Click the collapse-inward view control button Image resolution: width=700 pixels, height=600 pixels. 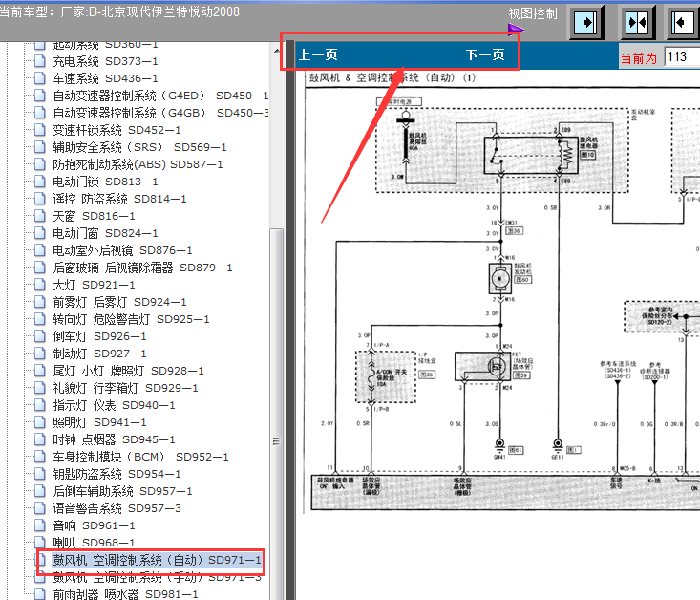point(637,22)
